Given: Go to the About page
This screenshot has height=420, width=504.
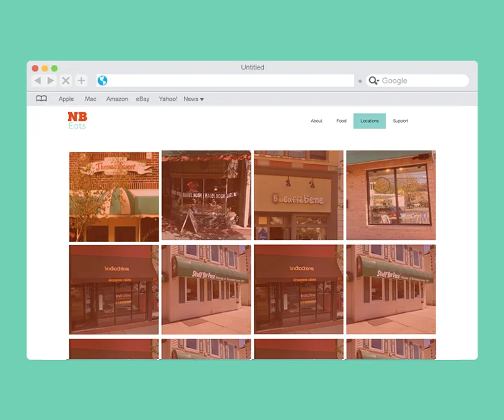Looking at the screenshot, I should tap(316, 121).
